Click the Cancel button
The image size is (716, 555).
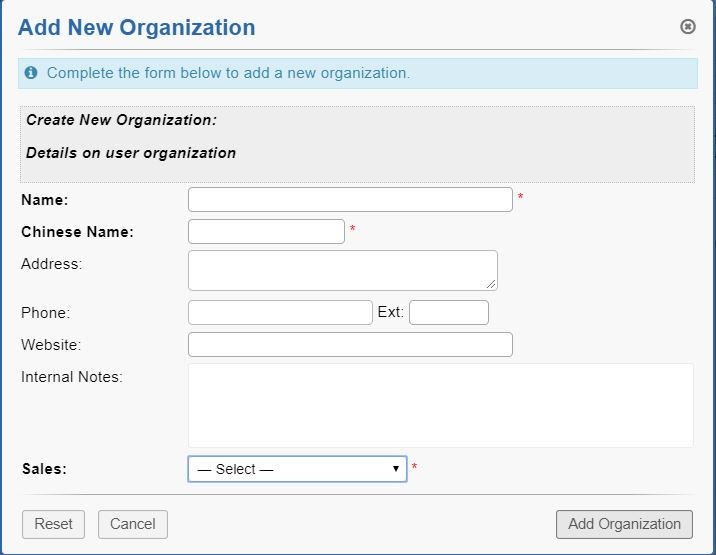coord(133,524)
